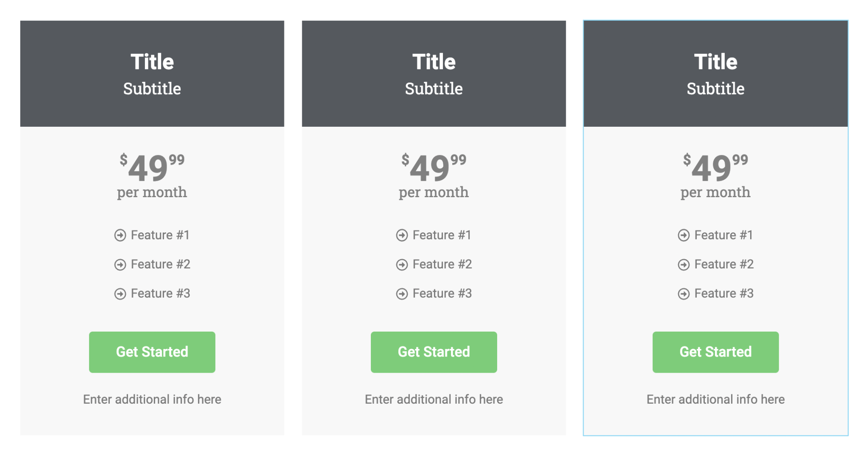Screen dimensions: 868x466
Task: Click the arrow icon beside Feature #1 in right column
Action: click(x=684, y=235)
